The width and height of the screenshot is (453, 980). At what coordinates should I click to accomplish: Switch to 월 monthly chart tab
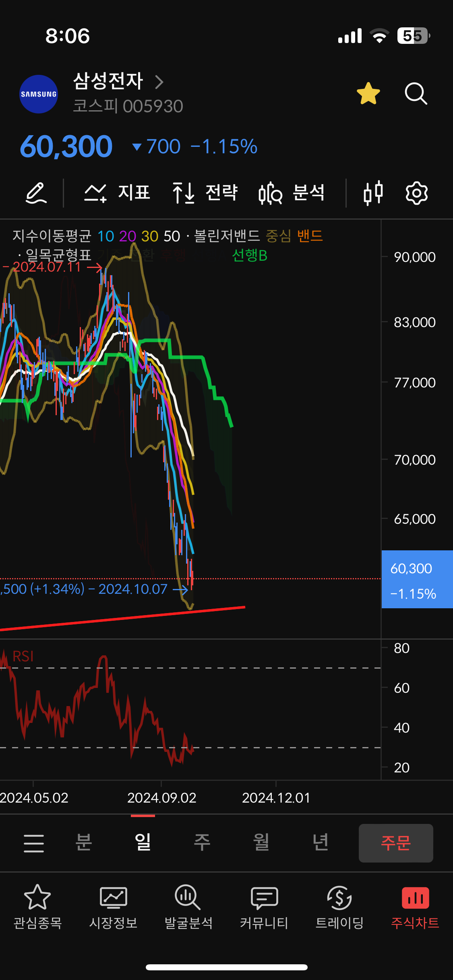(x=261, y=842)
